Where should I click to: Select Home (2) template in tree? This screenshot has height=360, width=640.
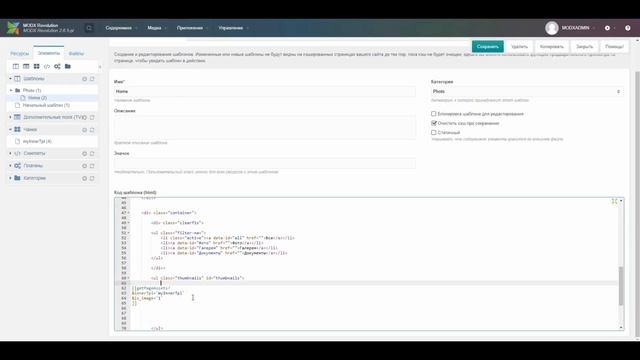(x=37, y=98)
